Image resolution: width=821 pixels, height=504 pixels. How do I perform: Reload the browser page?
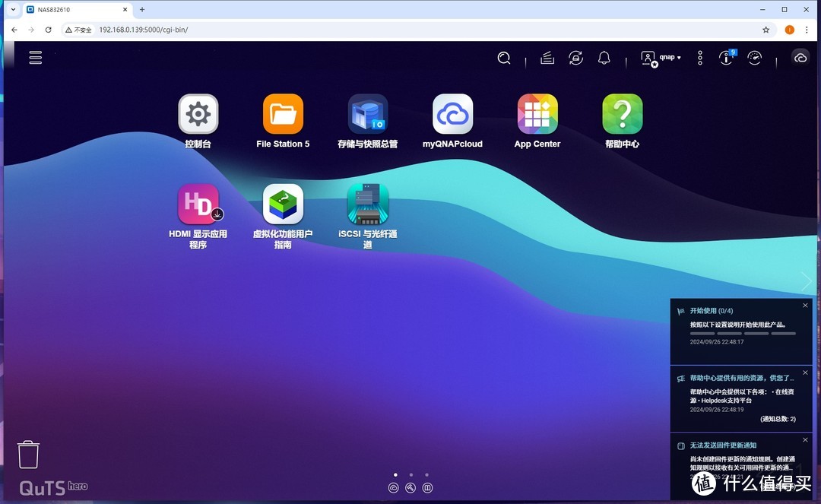(48, 30)
